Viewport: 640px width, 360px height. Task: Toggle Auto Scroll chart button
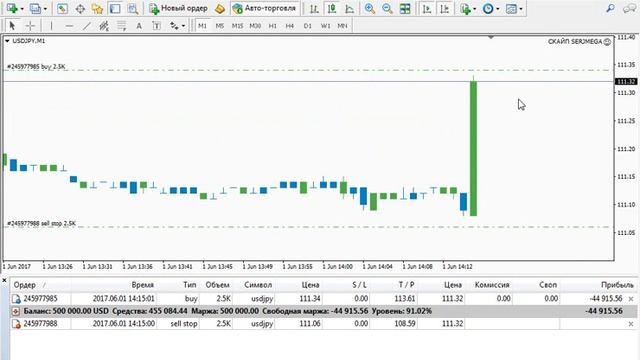427,8
